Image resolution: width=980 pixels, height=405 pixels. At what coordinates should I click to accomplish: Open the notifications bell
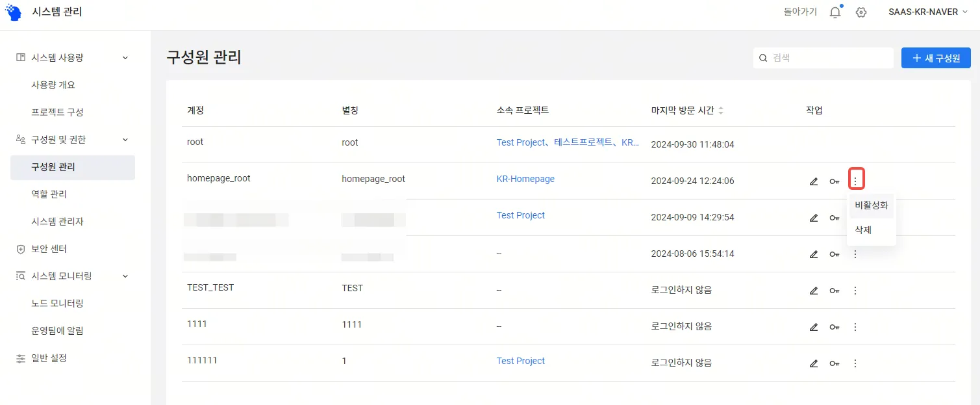coord(835,12)
